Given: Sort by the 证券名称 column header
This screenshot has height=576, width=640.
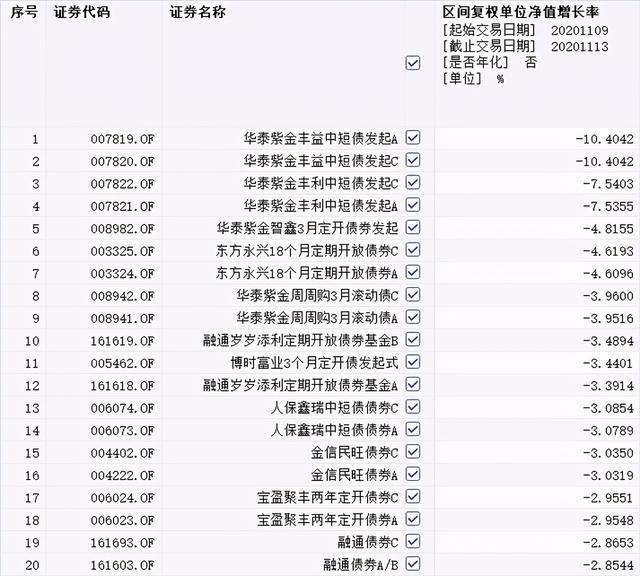Looking at the screenshot, I should pos(198,13).
